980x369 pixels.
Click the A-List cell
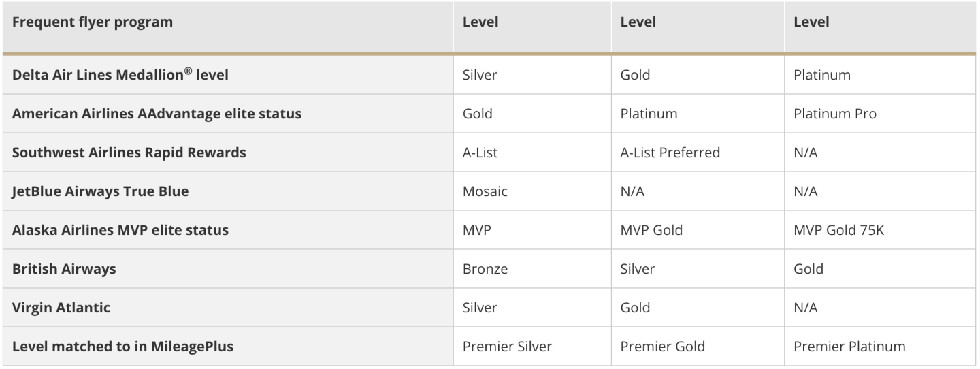pos(480,153)
